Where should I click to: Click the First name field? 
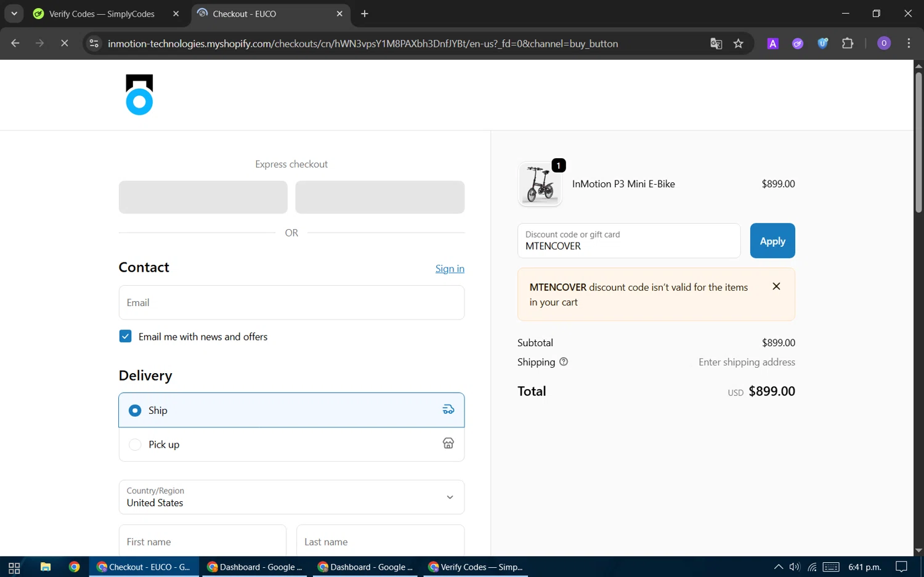[x=203, y=541]
